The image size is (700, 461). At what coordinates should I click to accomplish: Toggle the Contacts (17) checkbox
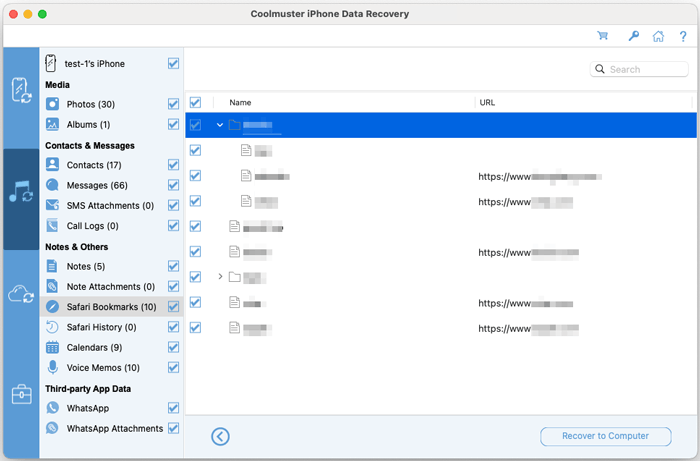click(173, 165)
